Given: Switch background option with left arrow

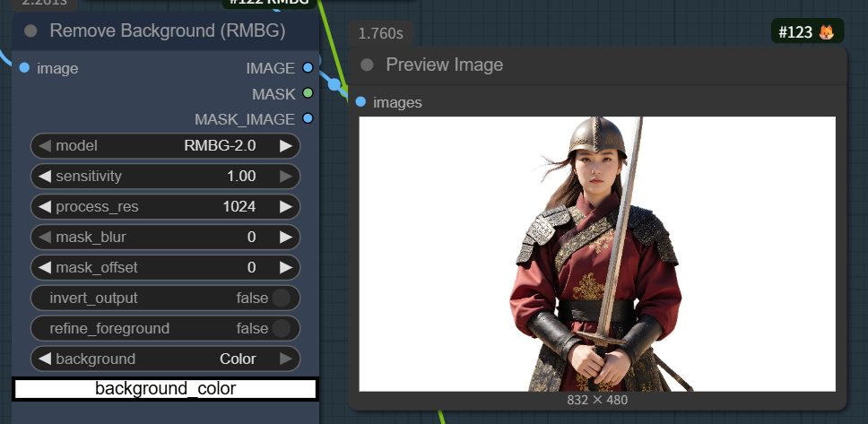Looking at the screenshot, I should tap(45, 359).
